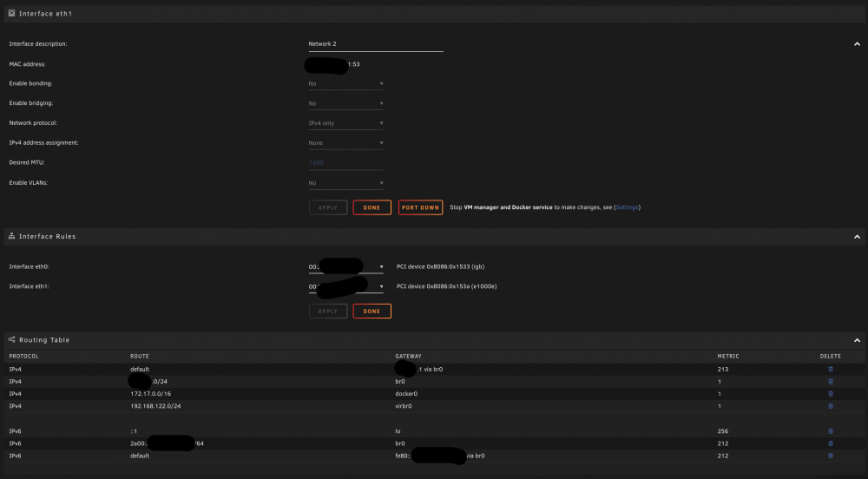Collapse the Routing Table section chevron
Screen dimensions: 868x479
[857, 340]
